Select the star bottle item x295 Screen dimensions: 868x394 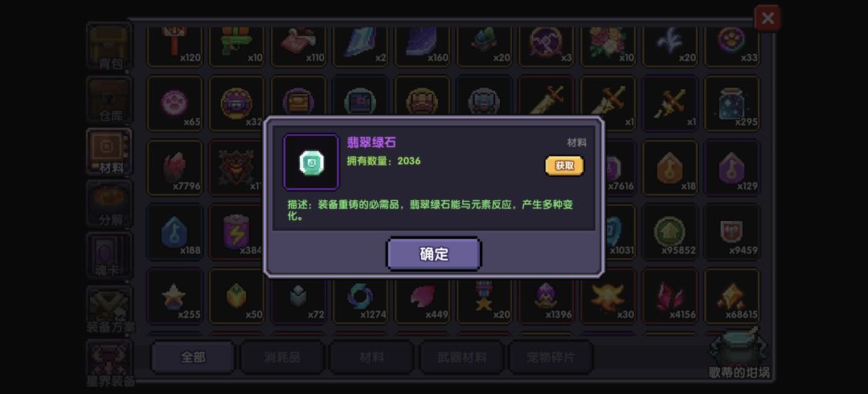point(732,104)
